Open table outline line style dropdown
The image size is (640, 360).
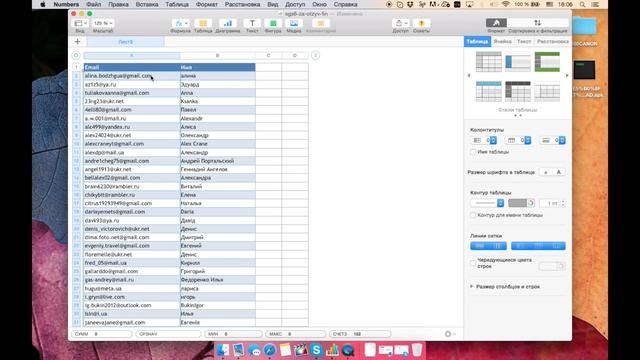487,203
